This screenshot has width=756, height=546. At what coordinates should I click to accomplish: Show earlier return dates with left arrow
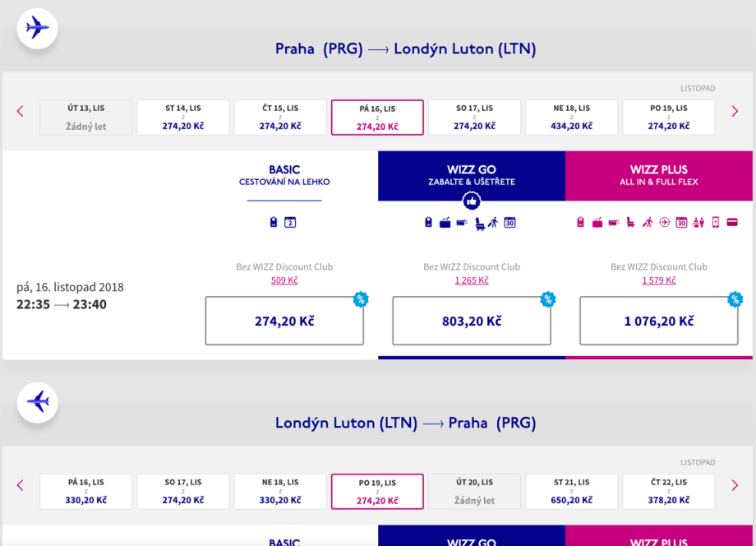coord(21,485)
